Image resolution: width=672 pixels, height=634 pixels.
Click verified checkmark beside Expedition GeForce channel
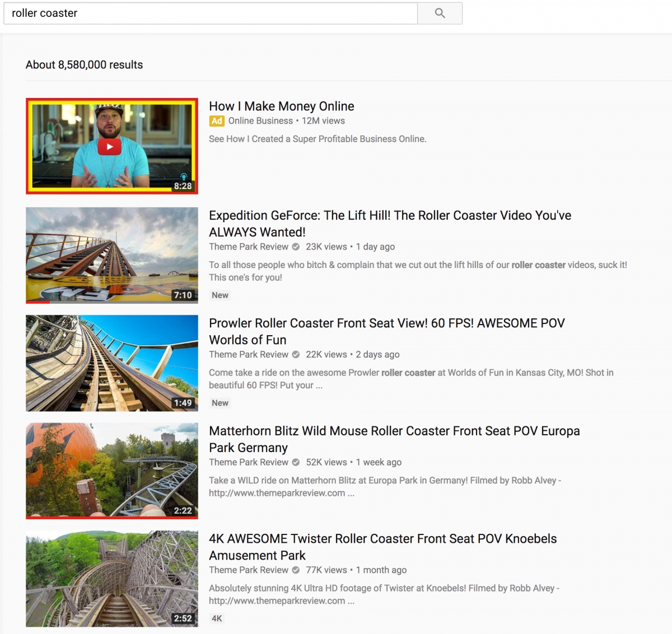pos(296,247)
